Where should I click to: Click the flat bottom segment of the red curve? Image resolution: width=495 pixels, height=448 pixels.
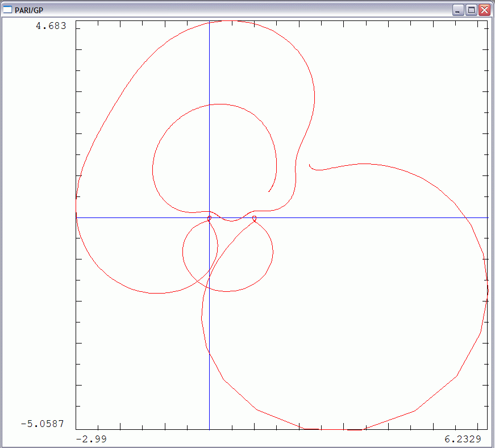tap(334, 429)
